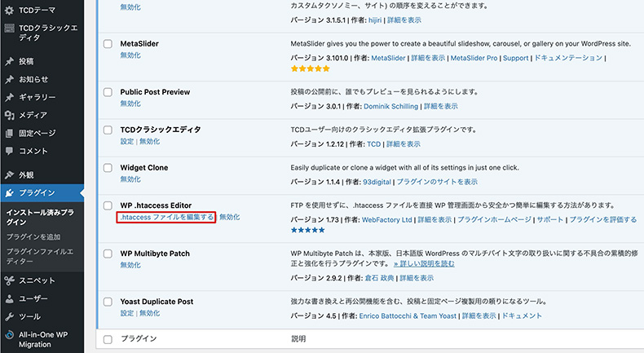Click the ユーザー person icon
Image resolution: width=644 pixels, height=353 pixels.
click(9, 298)
